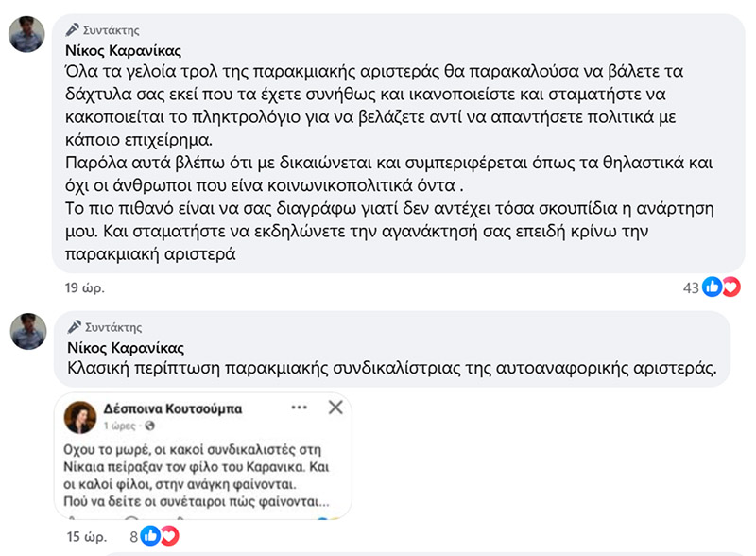Viewport: 756px width, 556px height.
Task: Click the "19 ώρ." comment timestamp
Action: (x=85, y=287)
